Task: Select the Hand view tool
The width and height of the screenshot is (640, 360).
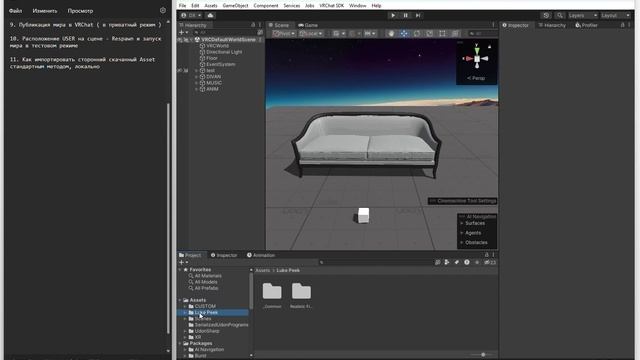Action: click(391, 33)
